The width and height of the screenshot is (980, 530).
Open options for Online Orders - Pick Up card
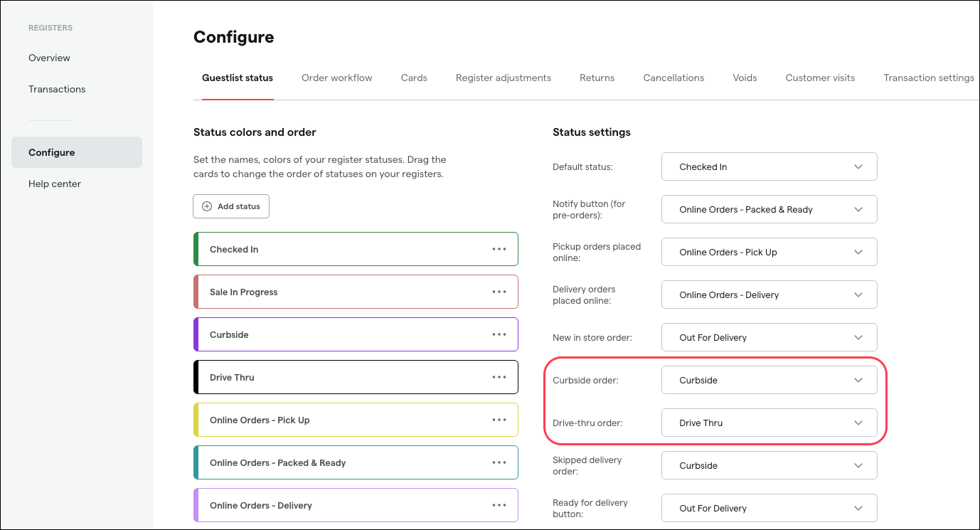pyautogui.click(x=499, y=420)
